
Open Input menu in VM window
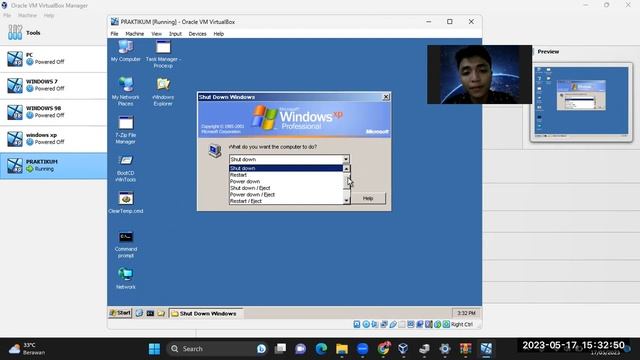coord(176,34)
